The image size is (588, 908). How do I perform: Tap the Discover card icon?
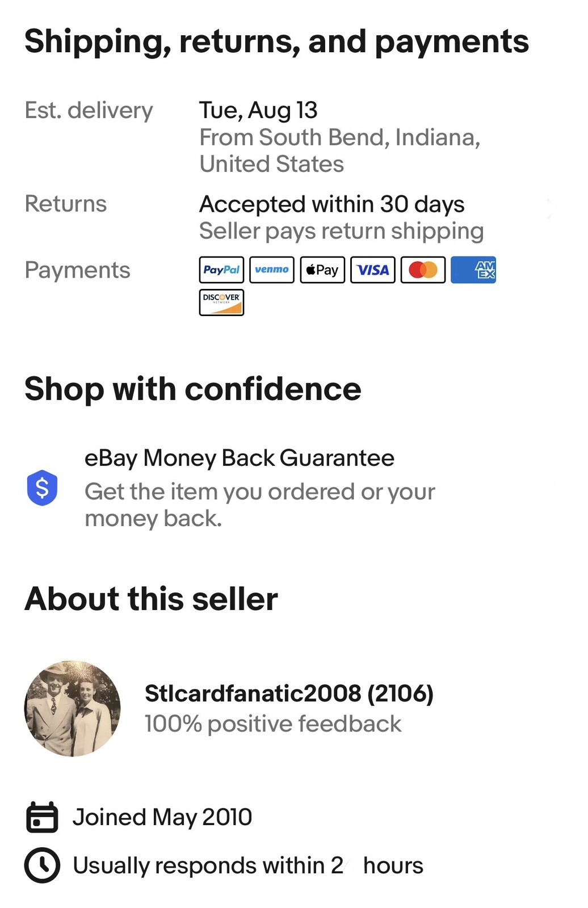pos(221,302)
